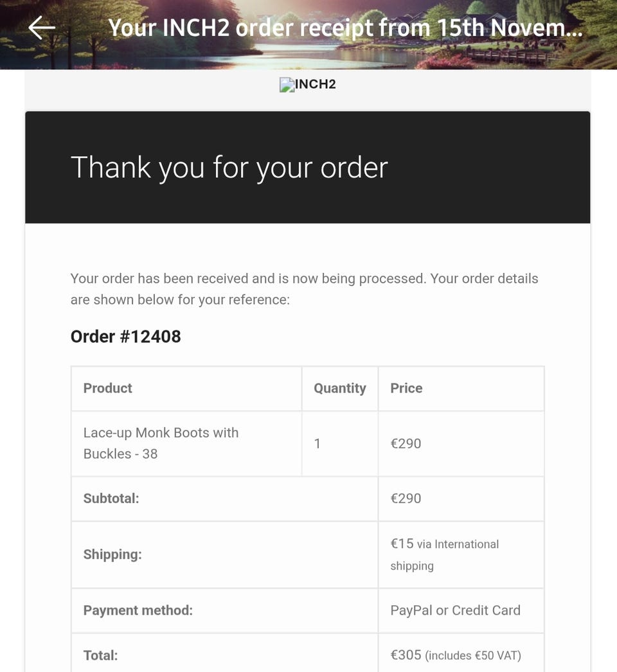The image size is (617, 672).
Task: Click the 'PayPal or Credit Card' text
Action: click(x=455, y=610)
